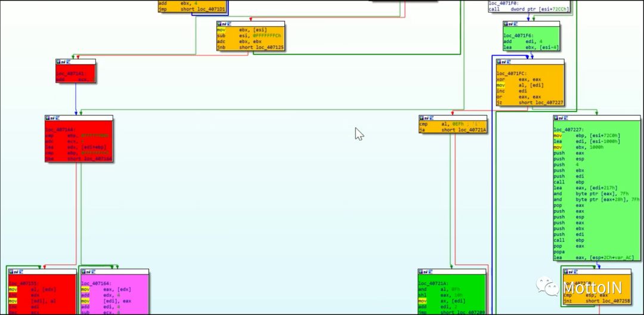The image size is (644, 315).
Task: Select loc_40721A operand in the ja instruction
Action: (x=470, y=130)
